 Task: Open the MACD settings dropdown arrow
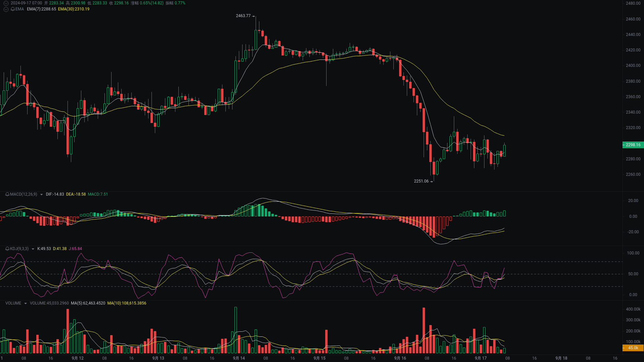coord(41,194)
